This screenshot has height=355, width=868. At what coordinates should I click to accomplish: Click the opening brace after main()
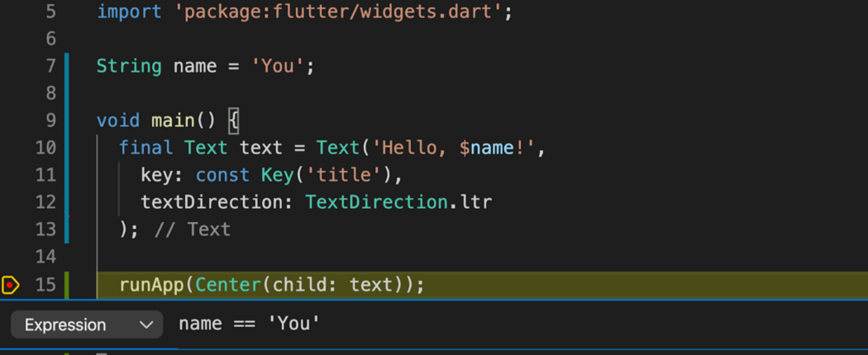[x=233, y=121]
